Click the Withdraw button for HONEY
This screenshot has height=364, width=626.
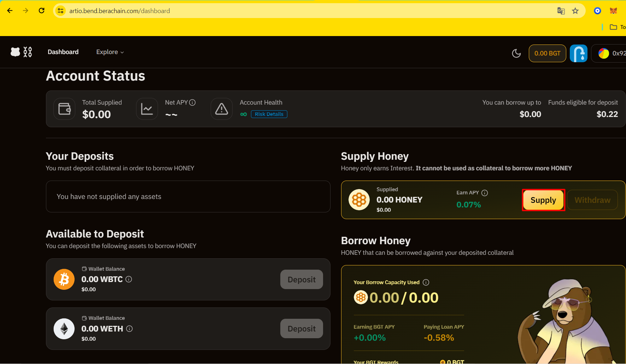[592, 200]
